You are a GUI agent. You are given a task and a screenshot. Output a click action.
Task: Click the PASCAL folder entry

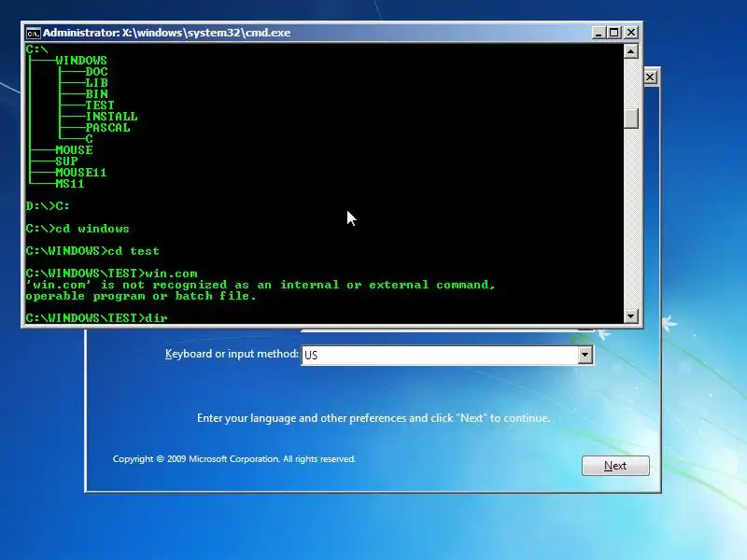pyautogui.click(x=107, y=128)
